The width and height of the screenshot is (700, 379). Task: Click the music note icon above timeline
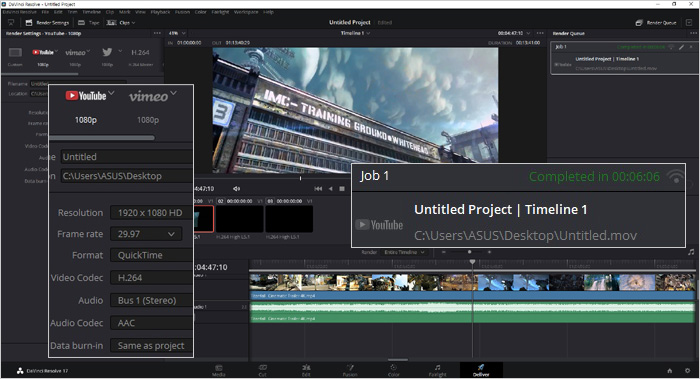tap(691, 252)
